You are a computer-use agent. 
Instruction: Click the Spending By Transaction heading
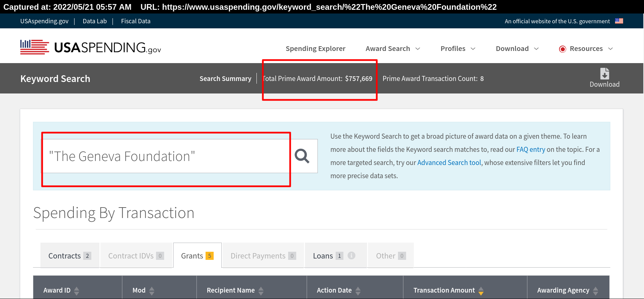(114, 213)
